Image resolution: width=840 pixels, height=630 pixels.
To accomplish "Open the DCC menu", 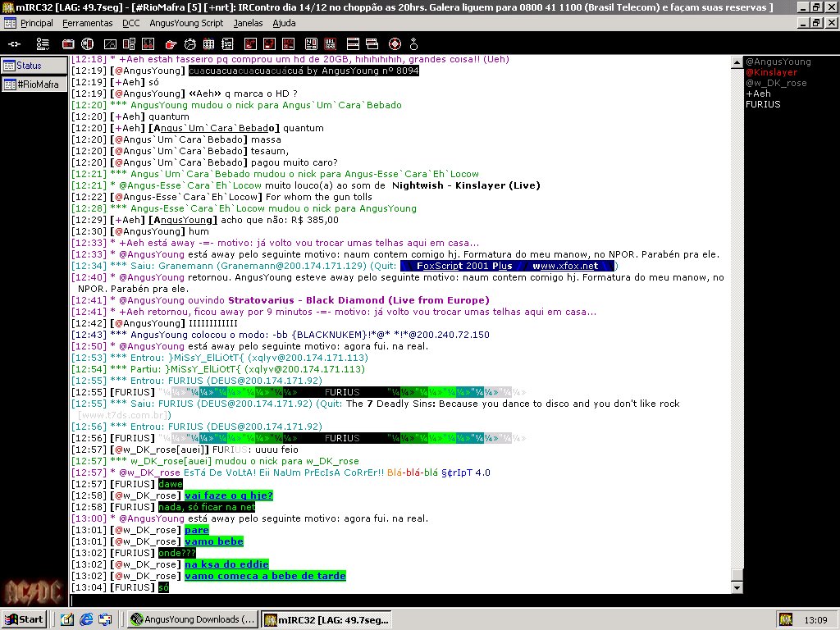I will [x=130, y=23].
